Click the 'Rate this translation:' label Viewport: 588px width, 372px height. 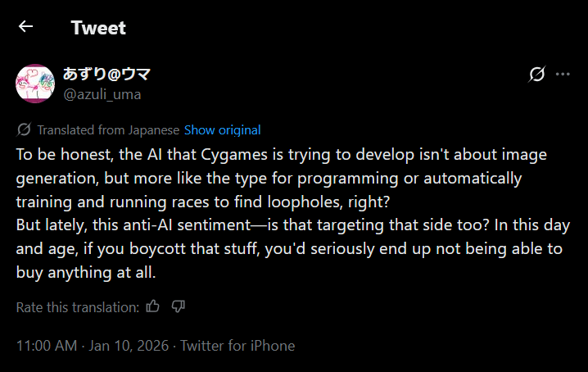click(x=78, y=307)
